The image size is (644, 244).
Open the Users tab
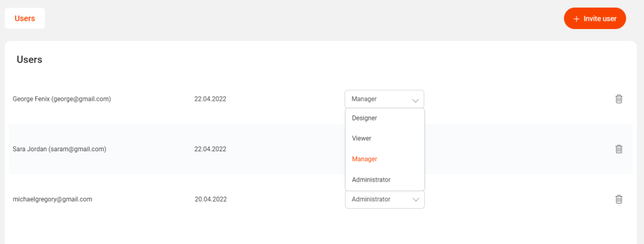point(25,18)
